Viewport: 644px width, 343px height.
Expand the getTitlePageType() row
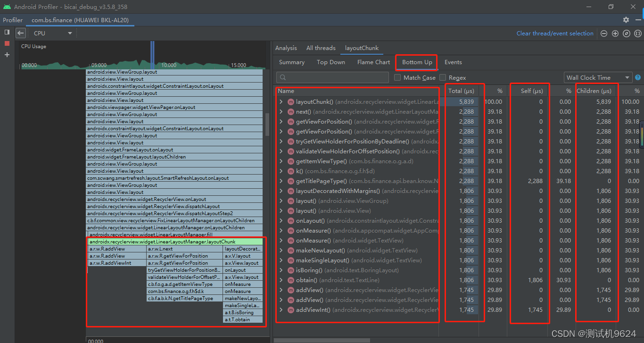pos(281,181)
